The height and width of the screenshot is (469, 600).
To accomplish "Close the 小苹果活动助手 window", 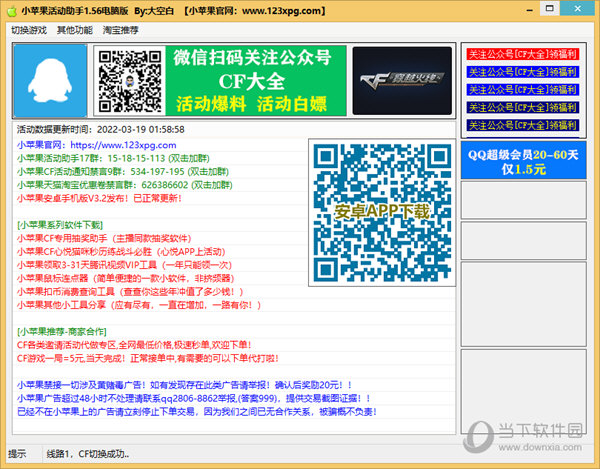I will coord(577,8).
